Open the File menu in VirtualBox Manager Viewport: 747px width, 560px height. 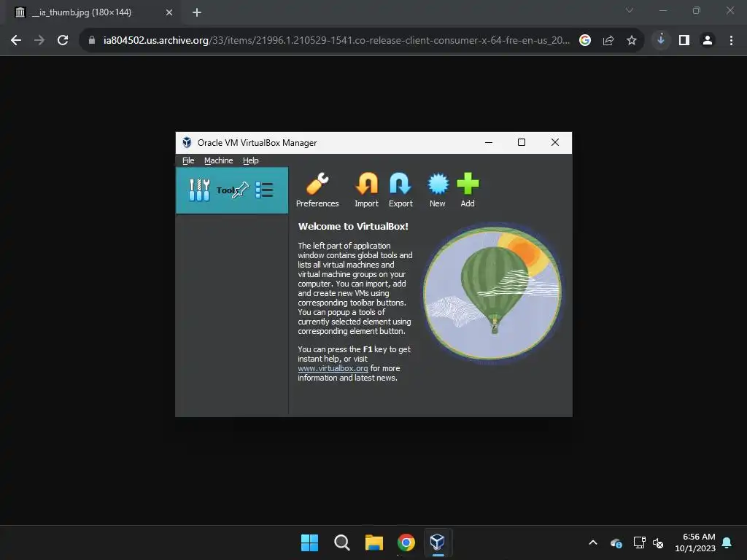click(x=188, y=160)
